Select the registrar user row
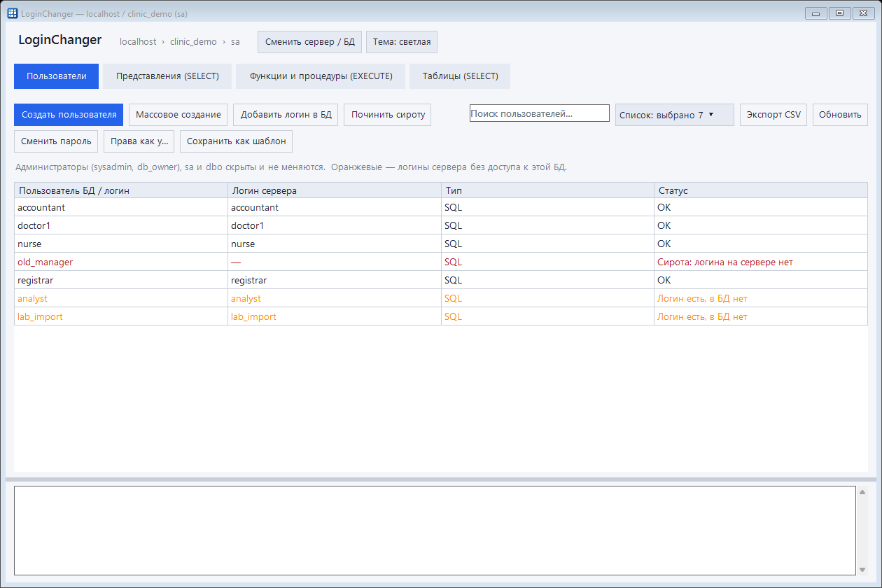This screenshot has height=588, width=882. (441, 280)
